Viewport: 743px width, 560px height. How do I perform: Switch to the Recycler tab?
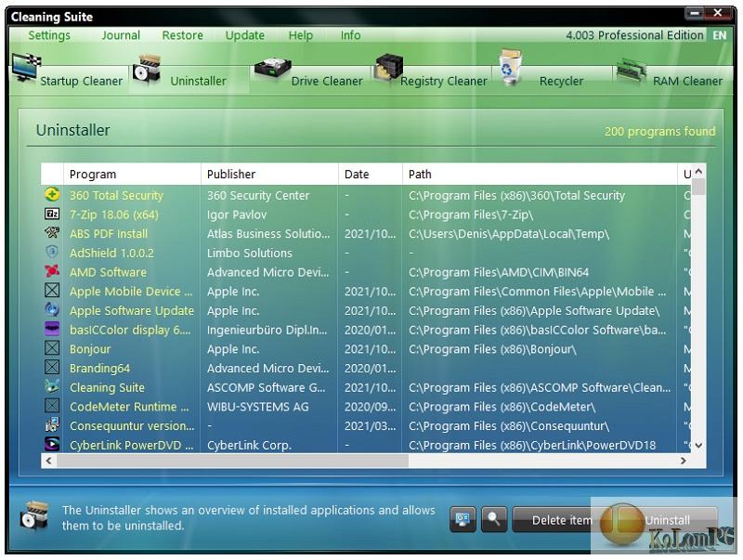point(553,81)
